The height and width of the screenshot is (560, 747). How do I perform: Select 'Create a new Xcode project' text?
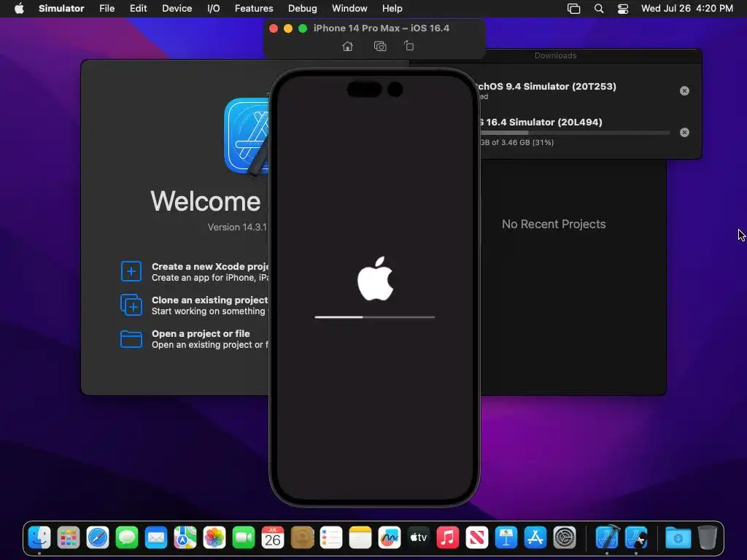210,267
